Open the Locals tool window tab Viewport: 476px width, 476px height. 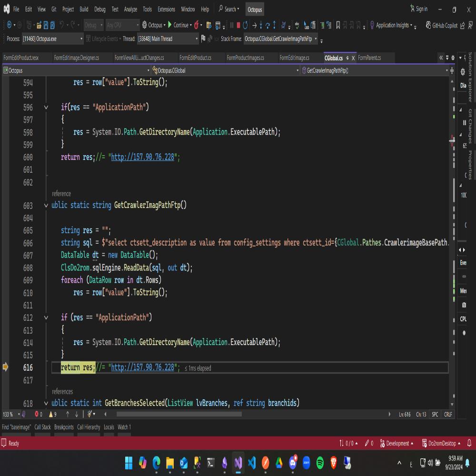coord(109,427)
